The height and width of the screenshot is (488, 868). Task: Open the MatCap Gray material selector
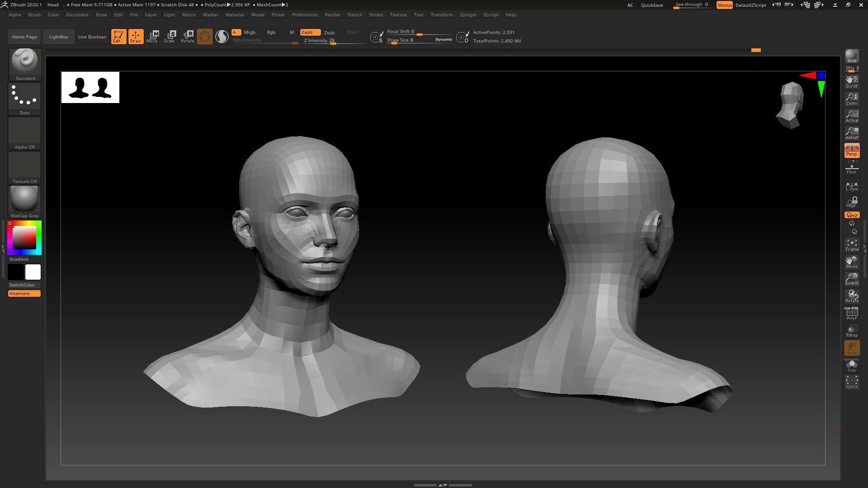[25, 202]
